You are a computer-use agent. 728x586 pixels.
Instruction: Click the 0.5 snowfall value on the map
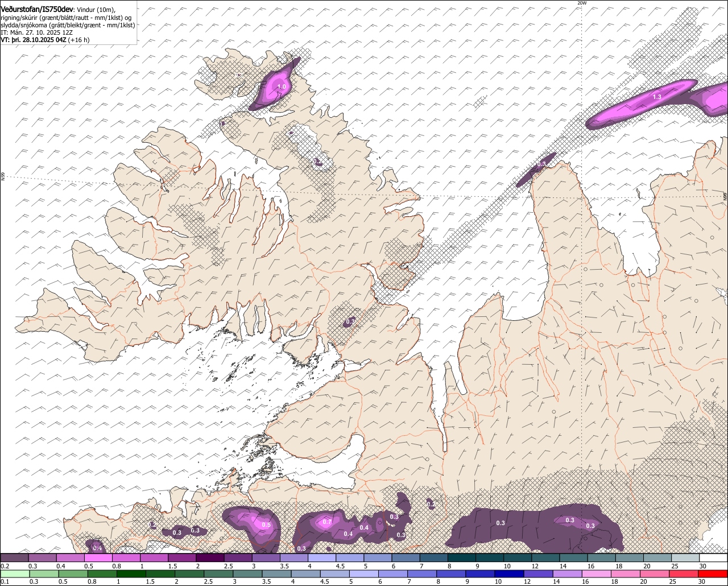(266, 525)
